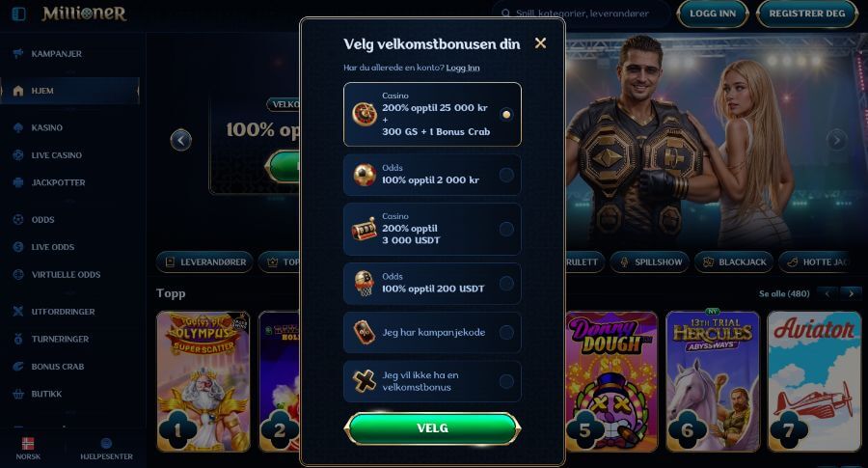Viewport: 868px width, 468px height.
Task: Open the Hjelpesenter icon at bottom
Action: [x=106, y=443]
